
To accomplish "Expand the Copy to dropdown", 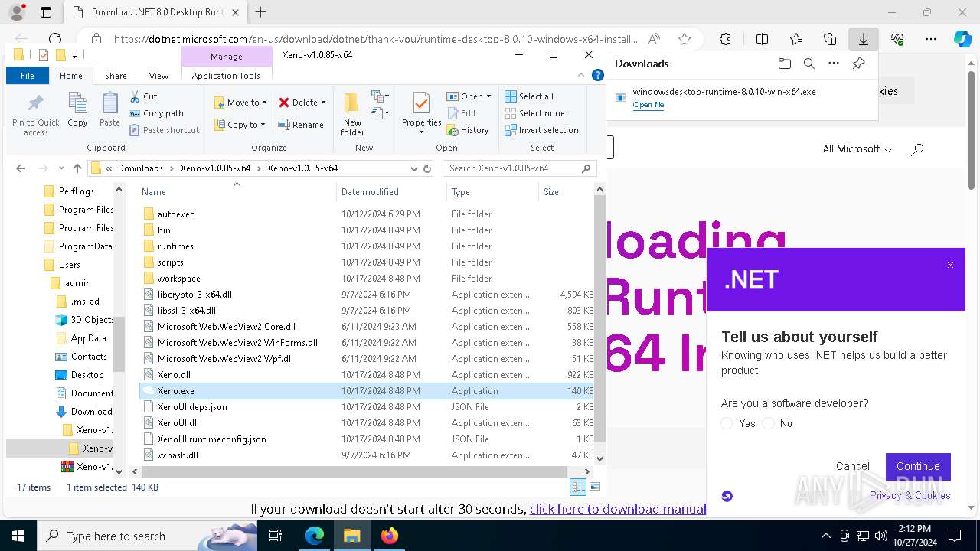I will [x=263, y=125].
